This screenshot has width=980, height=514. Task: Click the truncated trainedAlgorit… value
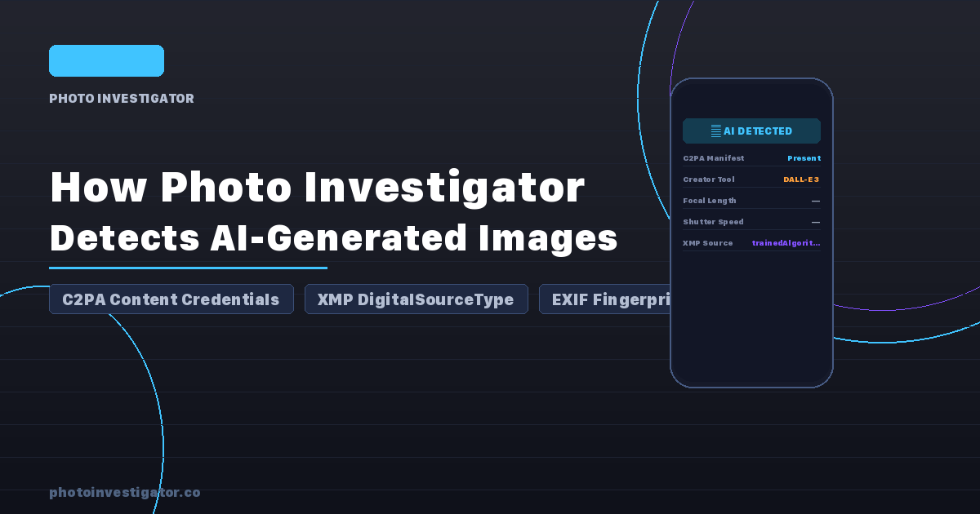pyautogui.click(x=786, y=243)
